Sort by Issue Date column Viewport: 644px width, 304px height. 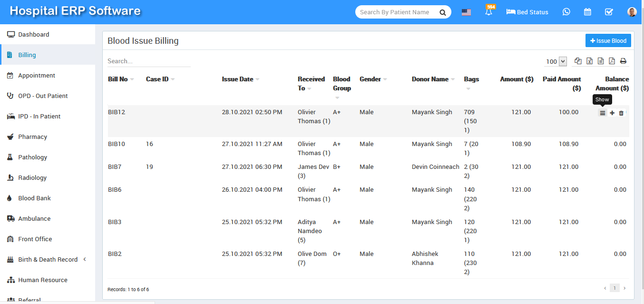pyautogui.click(x=241, y=79)
